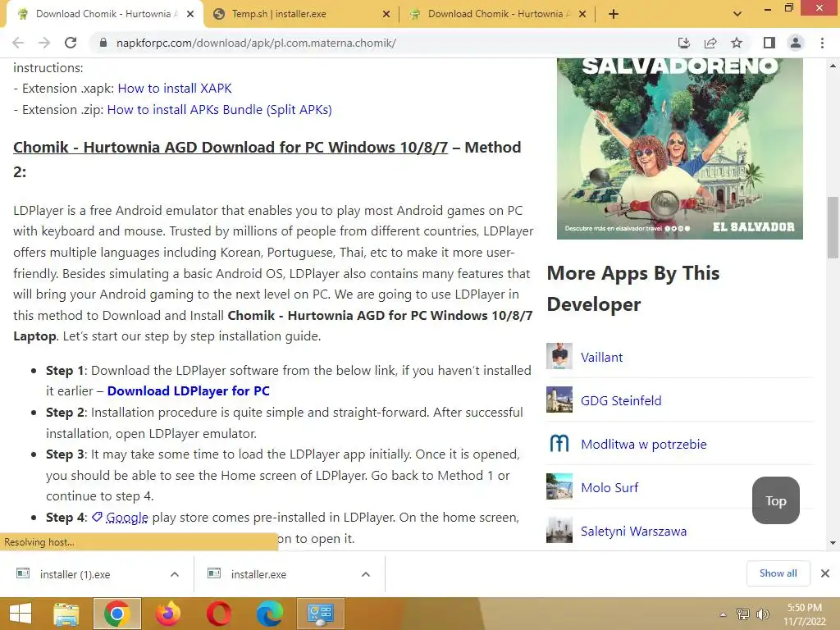Expand options for installer.exe download
The image size is (840, 630).
pos(366,574)
